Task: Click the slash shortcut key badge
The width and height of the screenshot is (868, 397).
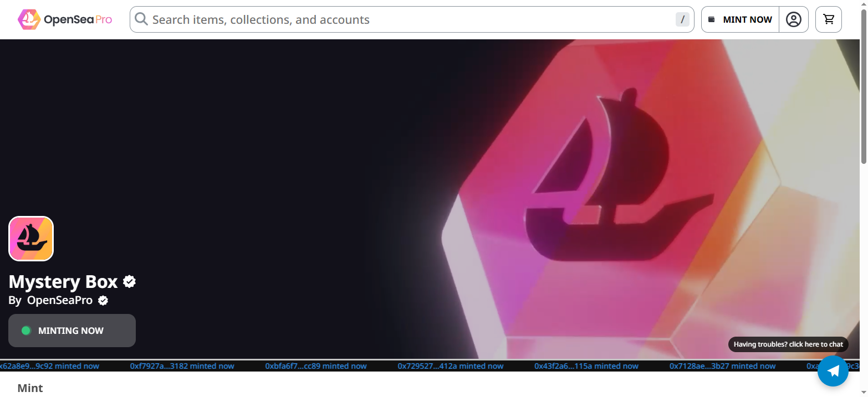Action: (682, 19)
